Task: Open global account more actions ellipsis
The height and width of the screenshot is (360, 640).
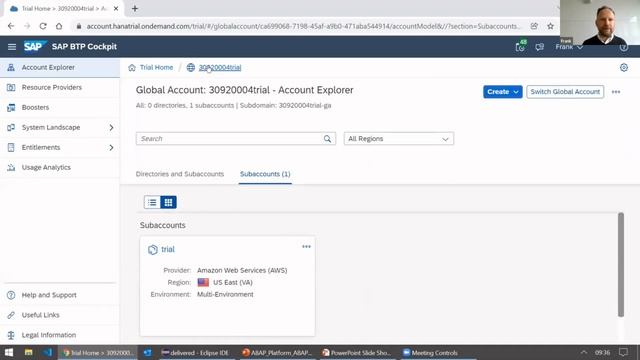Action: pos(616,92)
